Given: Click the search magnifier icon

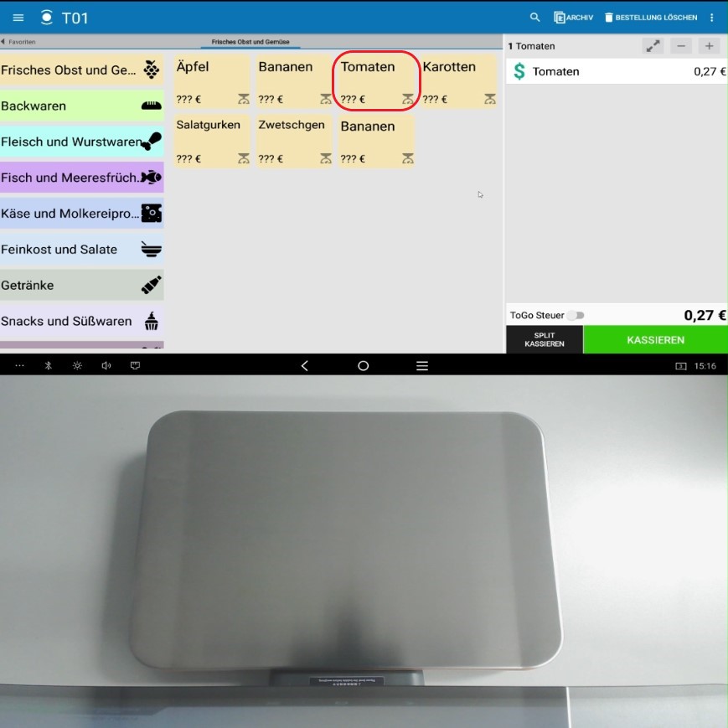Looking at the screenshot, I should pyautogui.click(x=535, y=18).
